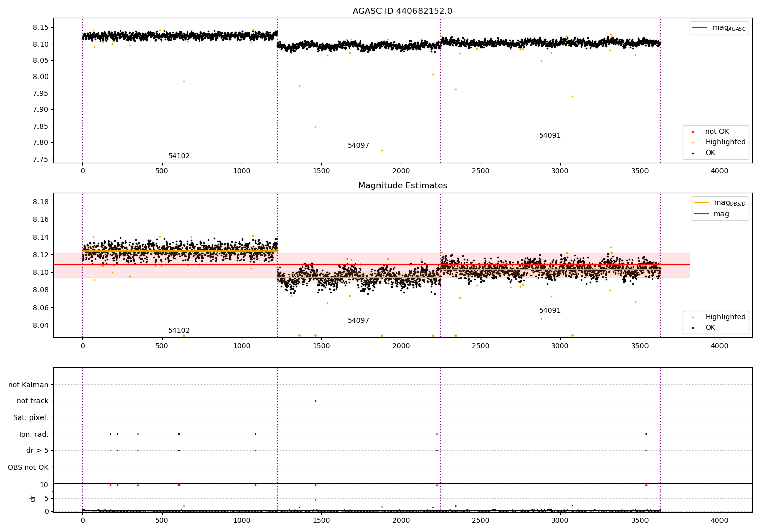Select the 'mag' label in middle panel legend

coord(721,214)
